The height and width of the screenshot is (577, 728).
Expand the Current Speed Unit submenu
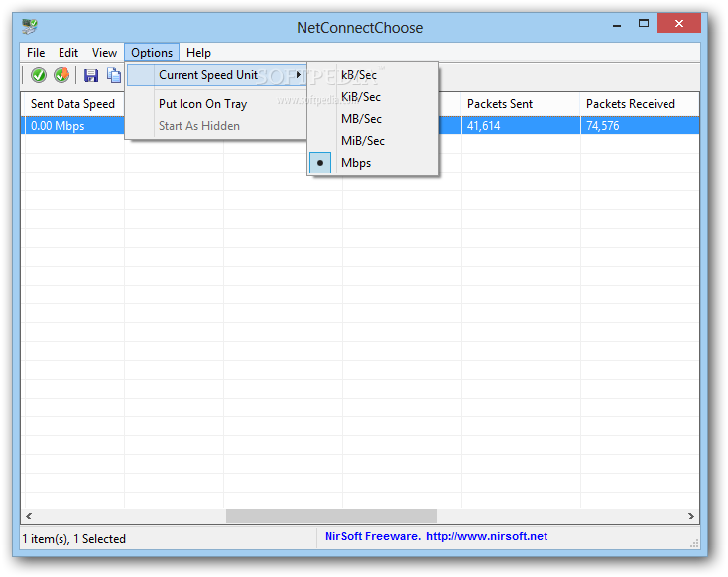point(216,75)
